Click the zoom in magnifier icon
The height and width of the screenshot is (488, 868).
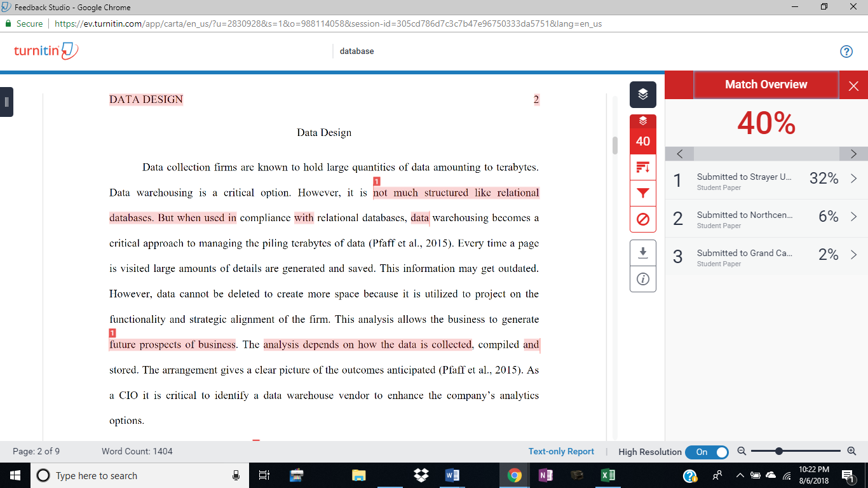coord(852,451)
